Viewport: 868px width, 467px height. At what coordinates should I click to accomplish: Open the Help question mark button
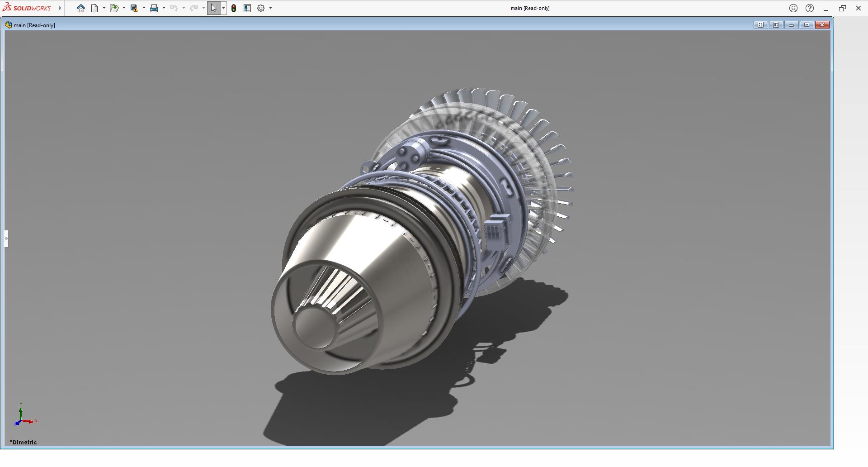(810, 8)
